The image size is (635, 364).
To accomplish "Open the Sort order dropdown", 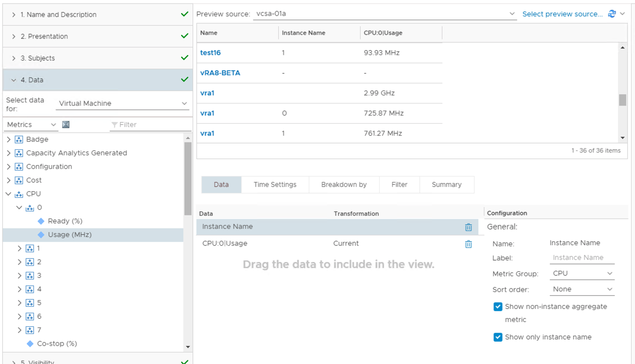I will pyautogui.click(x=582, y=289).
